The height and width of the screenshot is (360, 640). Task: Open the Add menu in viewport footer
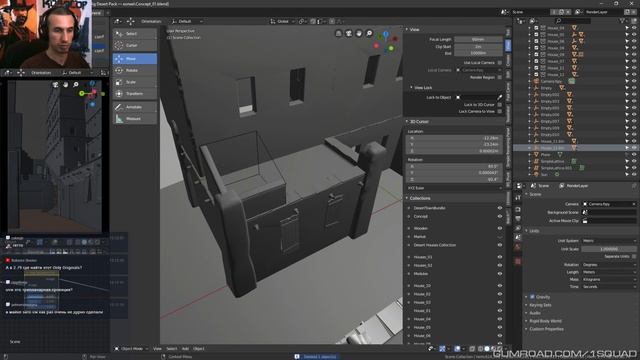(185, 349)
